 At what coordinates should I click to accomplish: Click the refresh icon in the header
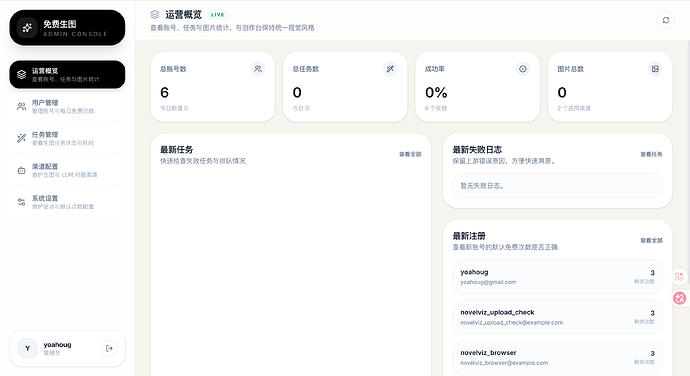[666, 20]
